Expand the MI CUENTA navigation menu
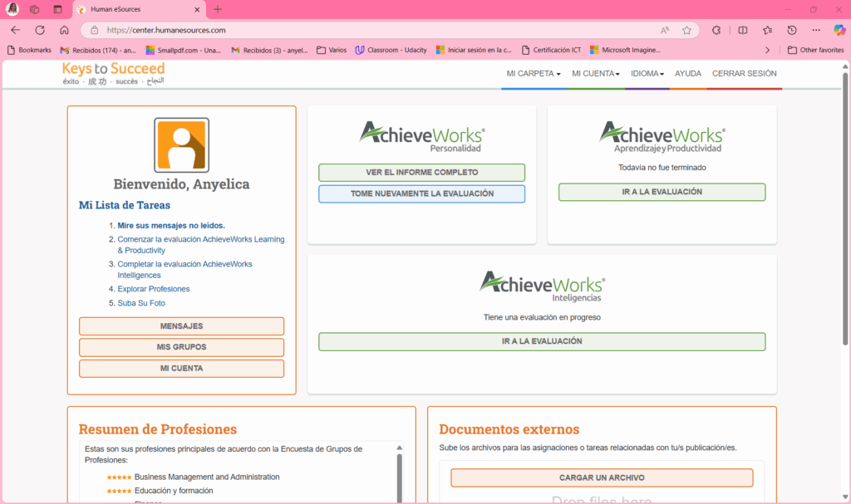851x504 pixels. pyautogui.click(x=595, y=74)
